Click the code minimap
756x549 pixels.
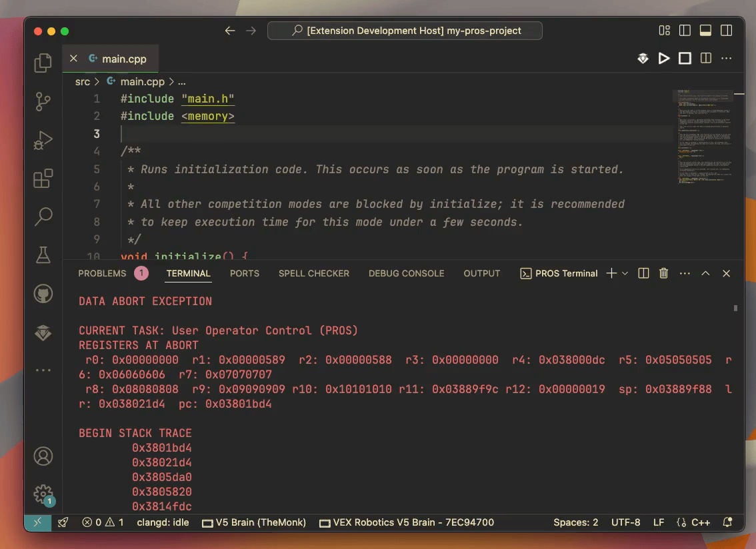tap(704, 137)
